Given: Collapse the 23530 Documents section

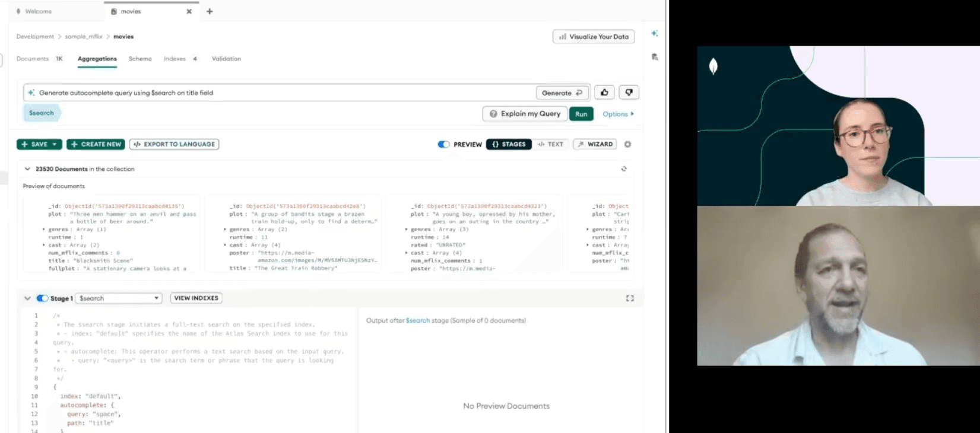Looking at the screenshot, I should click(27, 169).
